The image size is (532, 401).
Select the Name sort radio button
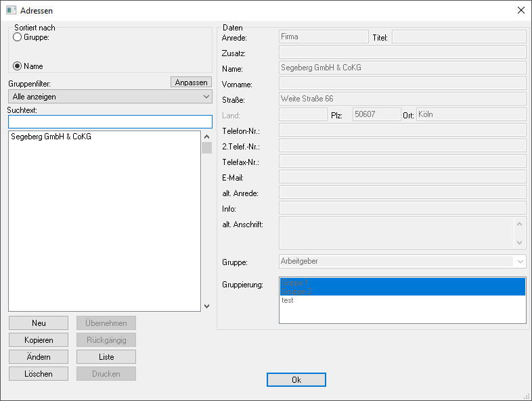point(18,66)
